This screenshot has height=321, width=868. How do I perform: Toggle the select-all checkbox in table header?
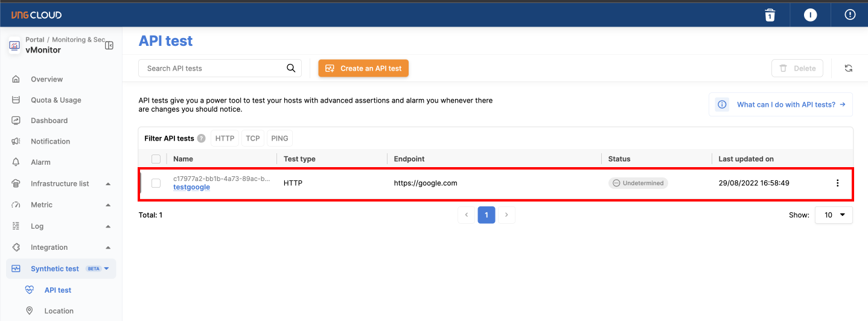pos(156,159)
